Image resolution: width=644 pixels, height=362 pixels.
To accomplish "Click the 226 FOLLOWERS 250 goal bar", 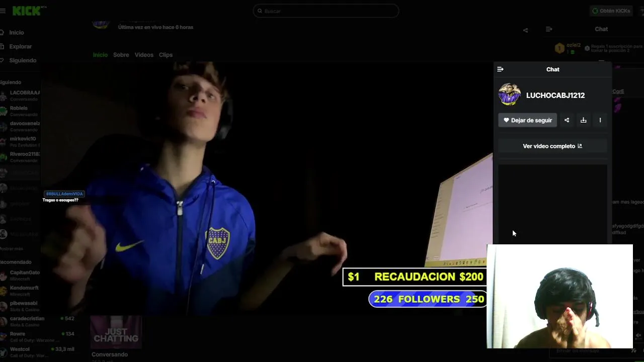I will pos(428,299).
